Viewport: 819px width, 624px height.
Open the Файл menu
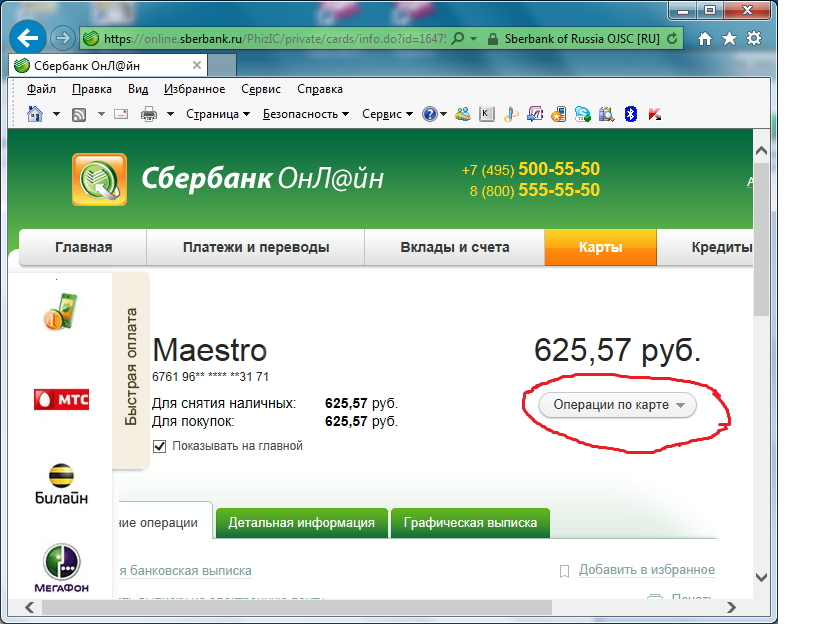pos(41,89)
